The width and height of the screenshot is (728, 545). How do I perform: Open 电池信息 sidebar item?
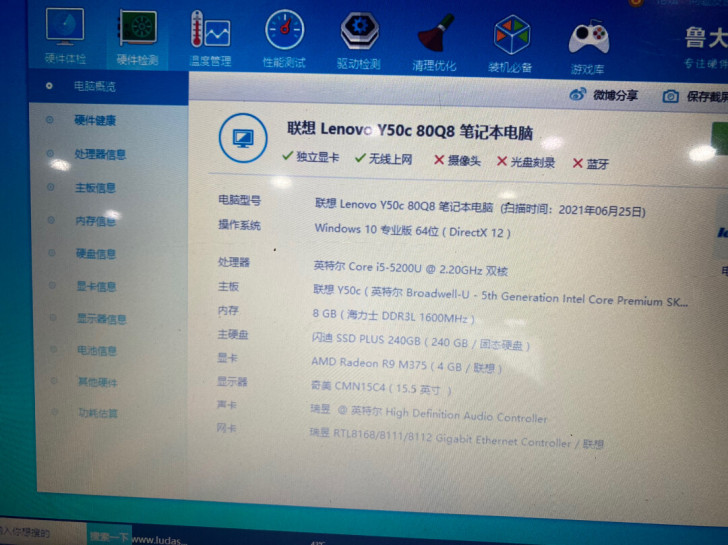[97, 350]
